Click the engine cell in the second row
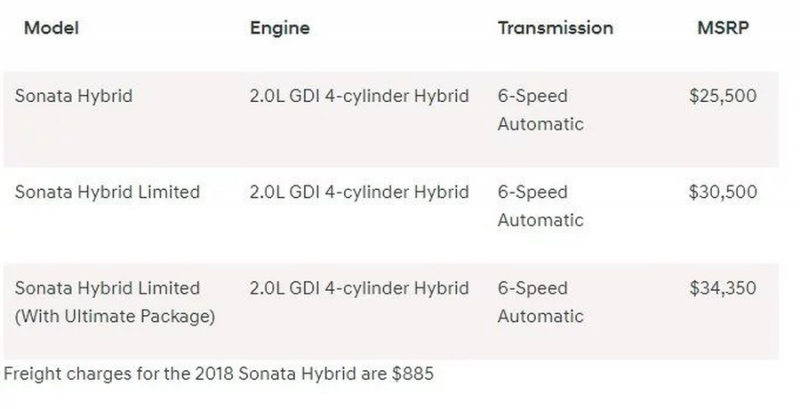The image size is (800, 409). pyautogui.click(x=359, y=192)
